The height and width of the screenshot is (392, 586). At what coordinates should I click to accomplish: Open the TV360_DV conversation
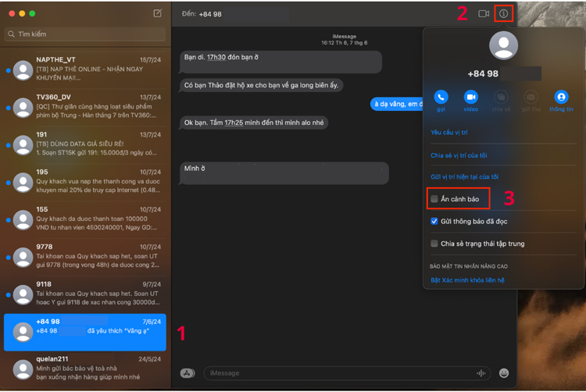(85, 108)
